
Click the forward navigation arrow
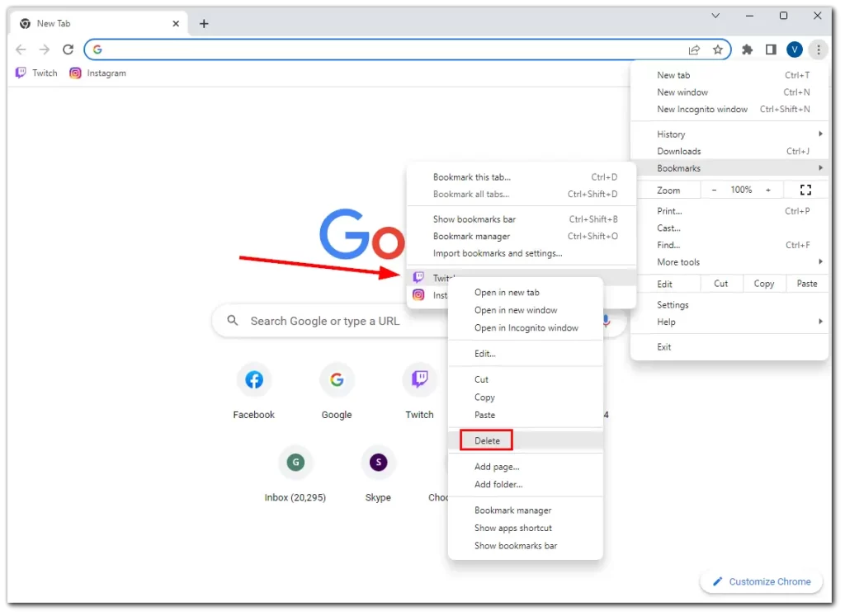pos(45,49)
